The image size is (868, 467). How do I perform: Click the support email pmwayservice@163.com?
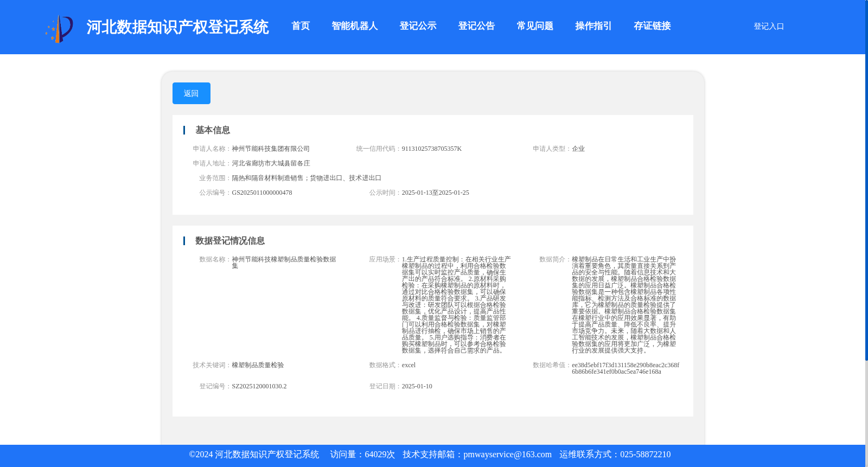(507, 455)
